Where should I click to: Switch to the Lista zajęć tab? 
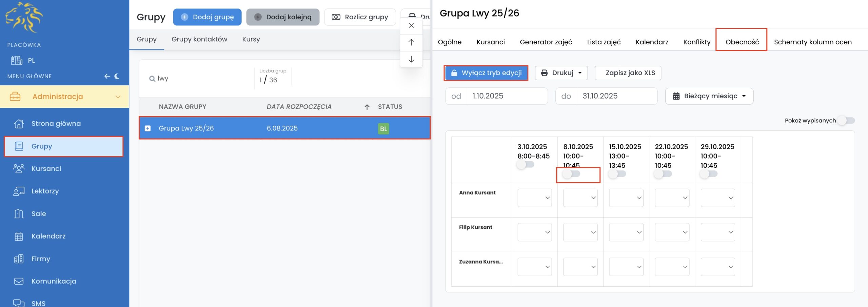(x=604, y=42)
